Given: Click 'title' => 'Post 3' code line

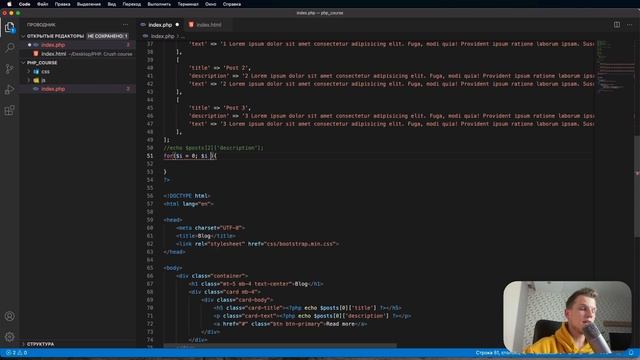Looking at the screenshot, I should [220, 108].
